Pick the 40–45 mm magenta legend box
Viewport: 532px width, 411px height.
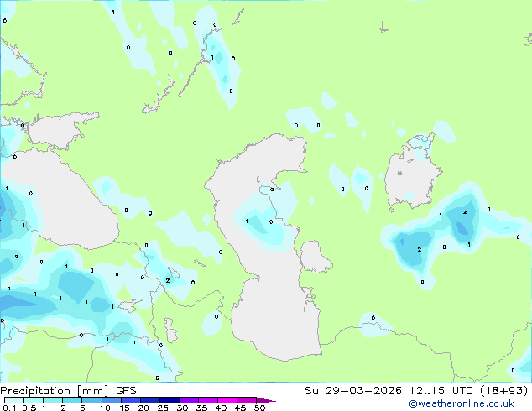227,400
